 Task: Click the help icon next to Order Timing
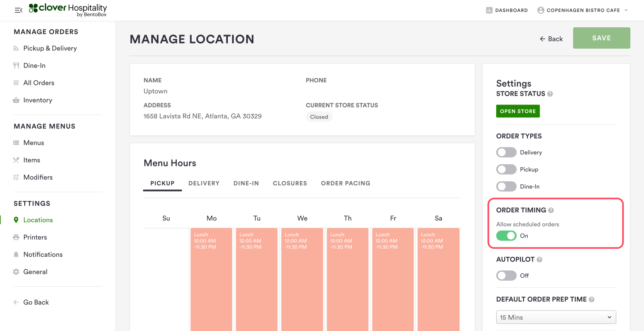(x=551, y=210)
